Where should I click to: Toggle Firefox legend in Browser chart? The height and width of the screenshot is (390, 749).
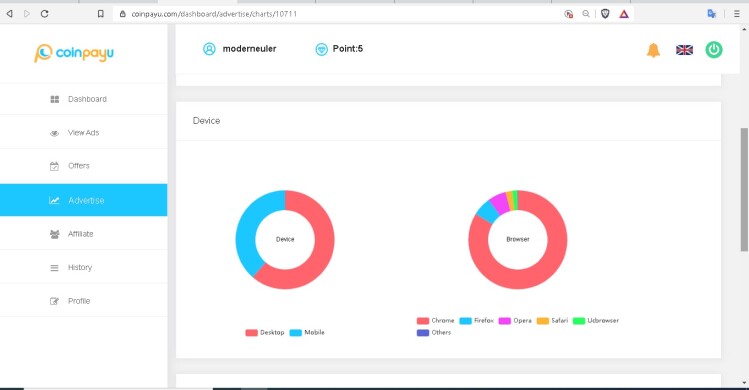(477, 321)
